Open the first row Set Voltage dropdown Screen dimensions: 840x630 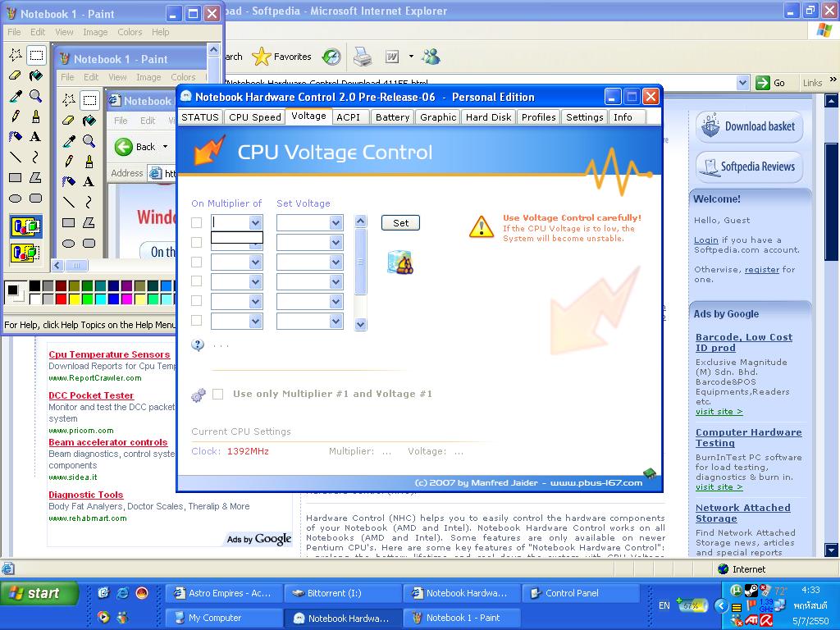pos(336,222)
